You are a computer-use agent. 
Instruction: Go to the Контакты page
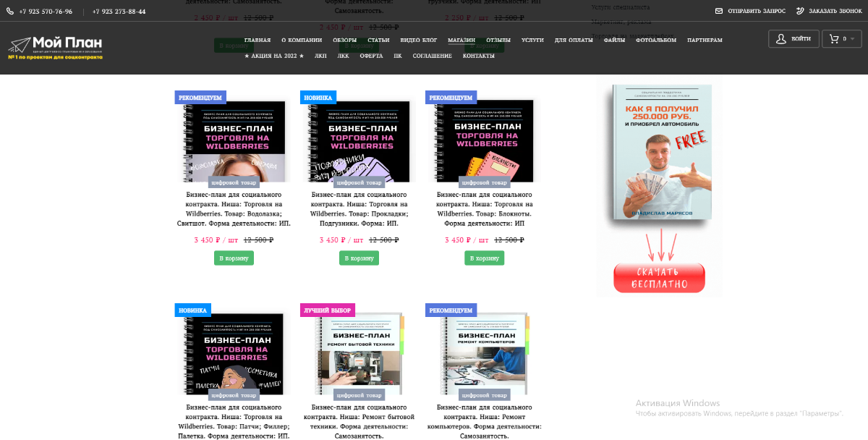pyautogui.click(x=479, y=56)
